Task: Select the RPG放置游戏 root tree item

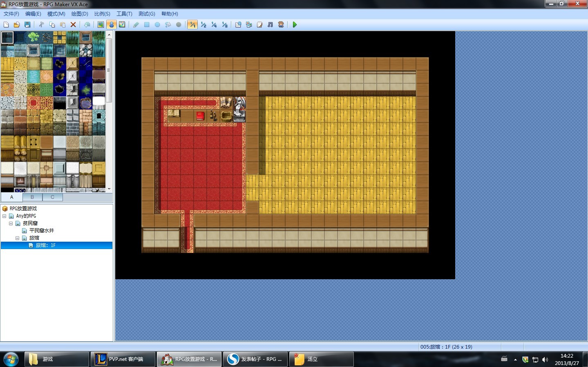Action: coord(23,209)
